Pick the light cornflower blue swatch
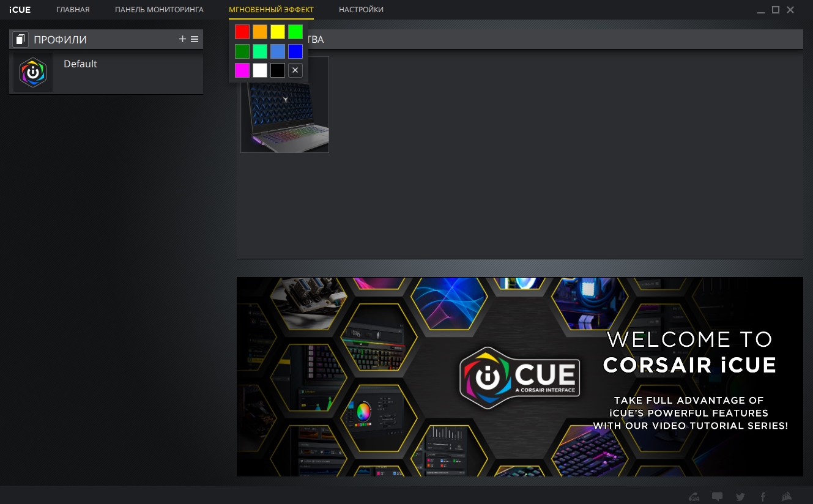Image resolution: width=813 pixels, height=504 pixels. [278, 51]
